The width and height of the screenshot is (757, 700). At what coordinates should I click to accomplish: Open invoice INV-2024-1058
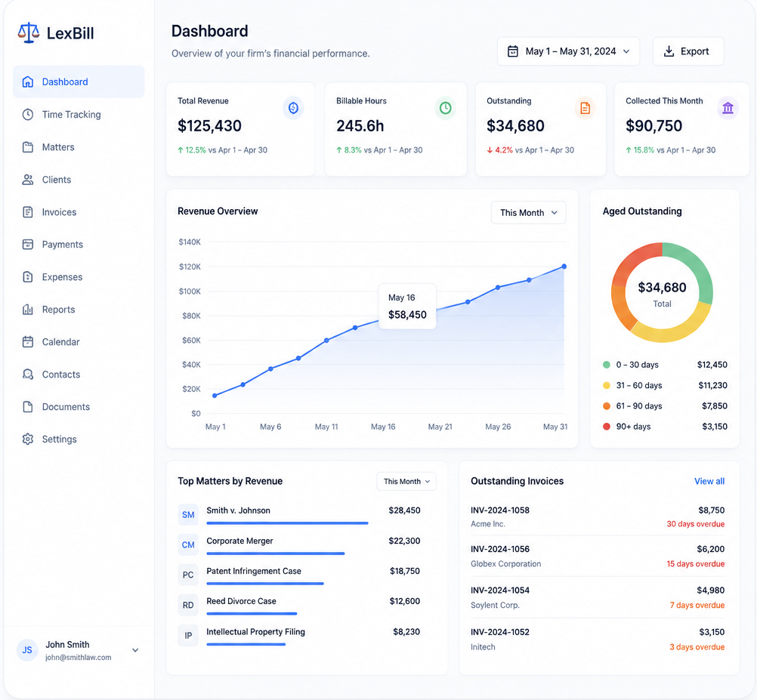[499, 510]
